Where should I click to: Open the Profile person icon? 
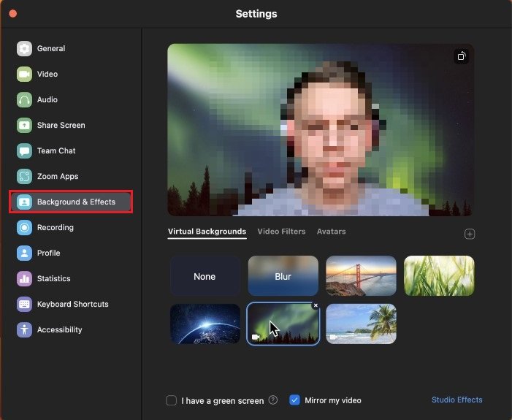pyautogui.click(x=25, y=253)
